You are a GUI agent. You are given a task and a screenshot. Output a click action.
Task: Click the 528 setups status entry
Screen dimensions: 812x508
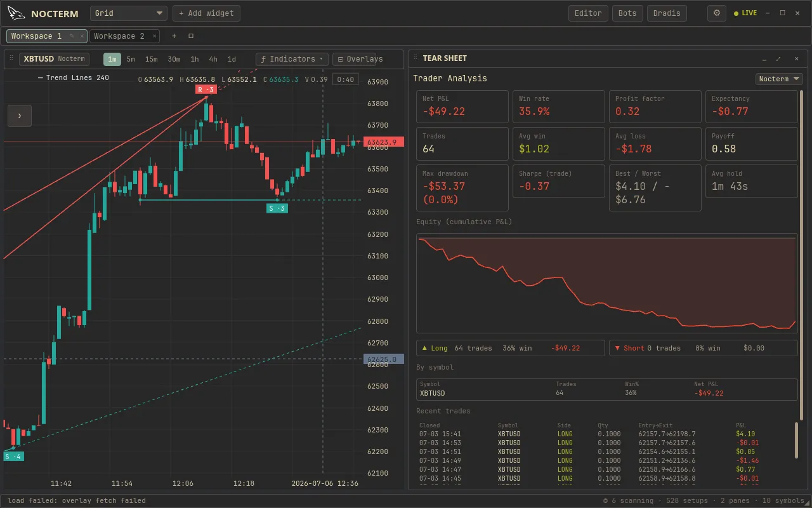point(686,500)
